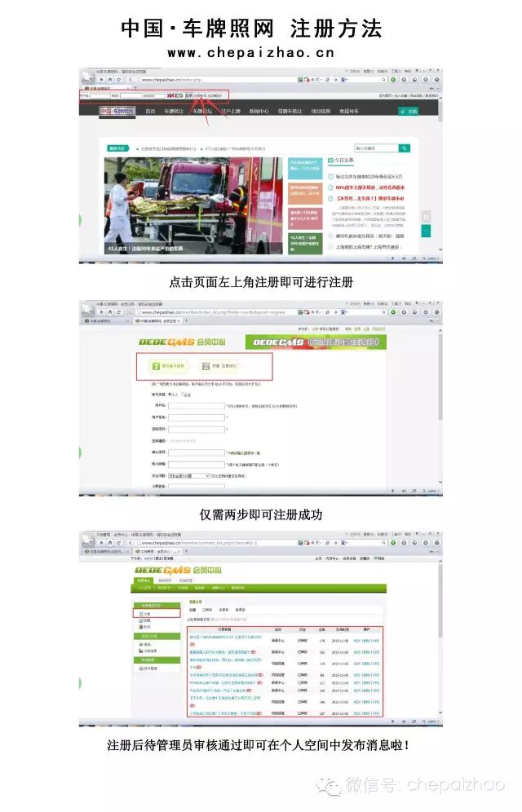This screenshot has height=812, width=522.
Task: Click the password field in the homepage login bar
Action: coord(131,96)
